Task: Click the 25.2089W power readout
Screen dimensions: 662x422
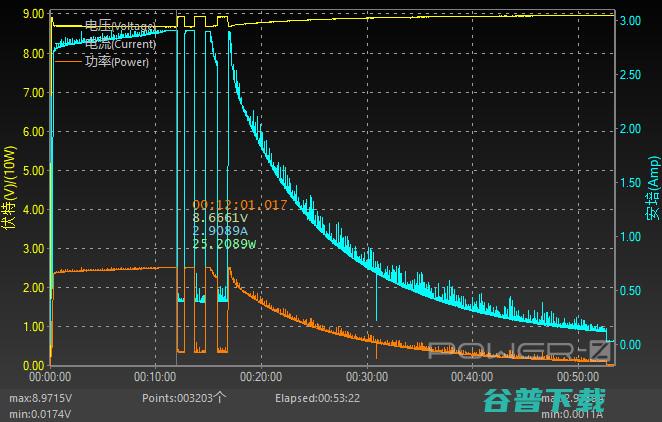Action: click(x=226, y=243)
